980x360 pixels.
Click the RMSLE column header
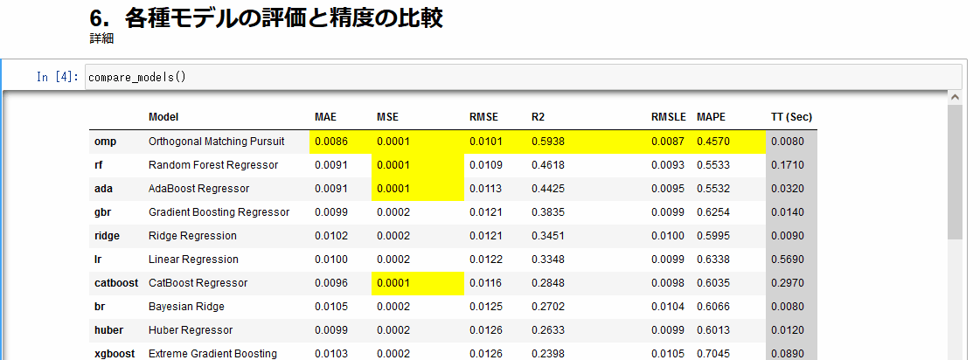pos(668,117)
